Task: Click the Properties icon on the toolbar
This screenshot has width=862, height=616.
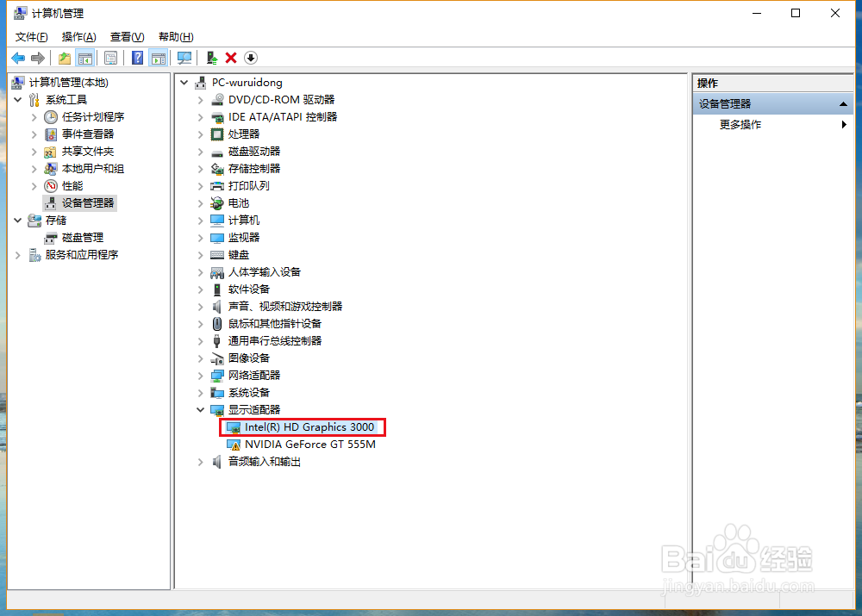Action: [x=111, y=58]
